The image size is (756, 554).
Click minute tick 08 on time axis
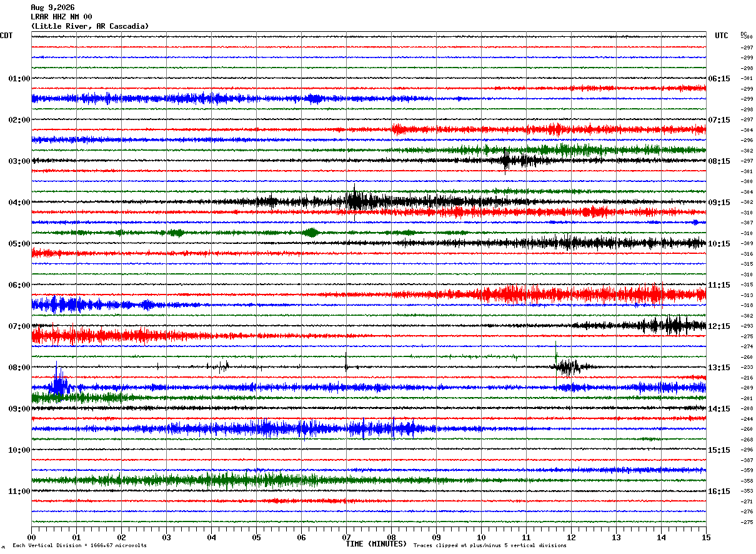click(391, 537)
